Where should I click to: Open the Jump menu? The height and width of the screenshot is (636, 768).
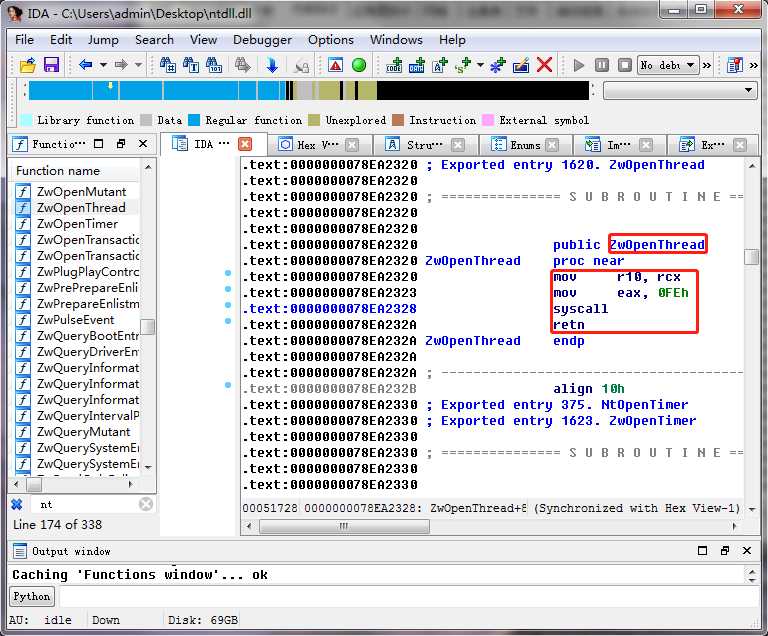[103, 40]
